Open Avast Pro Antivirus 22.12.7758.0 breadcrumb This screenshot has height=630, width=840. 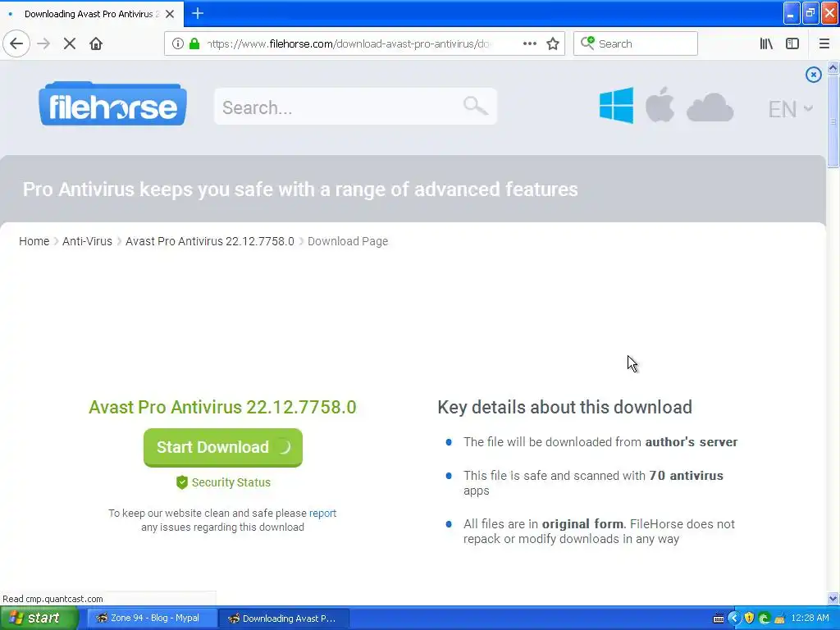(209, 242)
